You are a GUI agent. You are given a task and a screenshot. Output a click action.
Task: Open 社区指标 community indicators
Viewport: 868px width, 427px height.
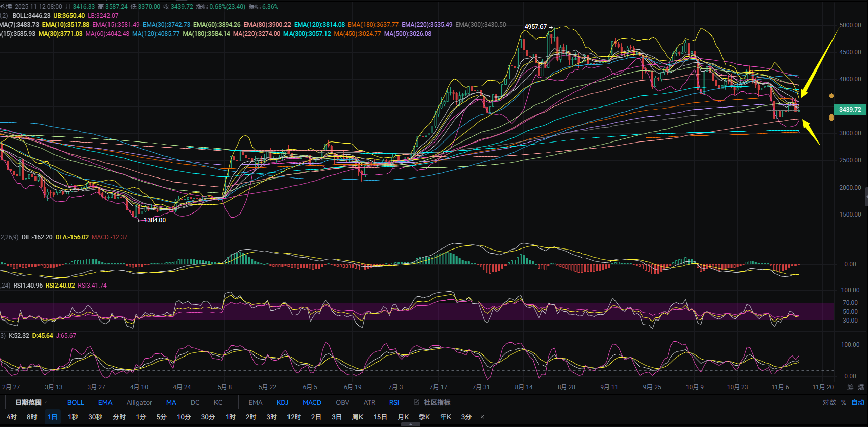coord(437,402)
